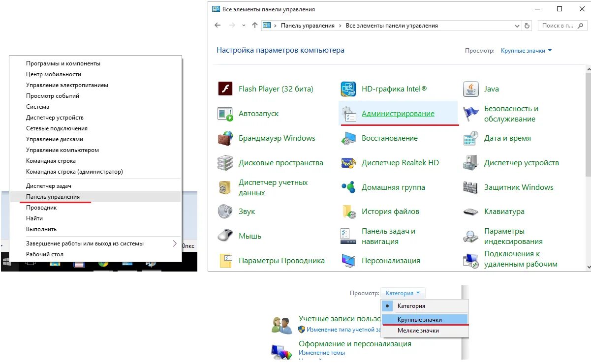Open the Диспетчер Realtek HD icon
The width and height of the screenshot is (591, 364).
coord(348,163)
